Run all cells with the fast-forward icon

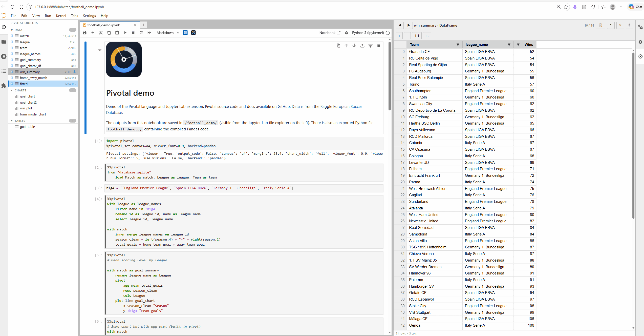[149, 33]
